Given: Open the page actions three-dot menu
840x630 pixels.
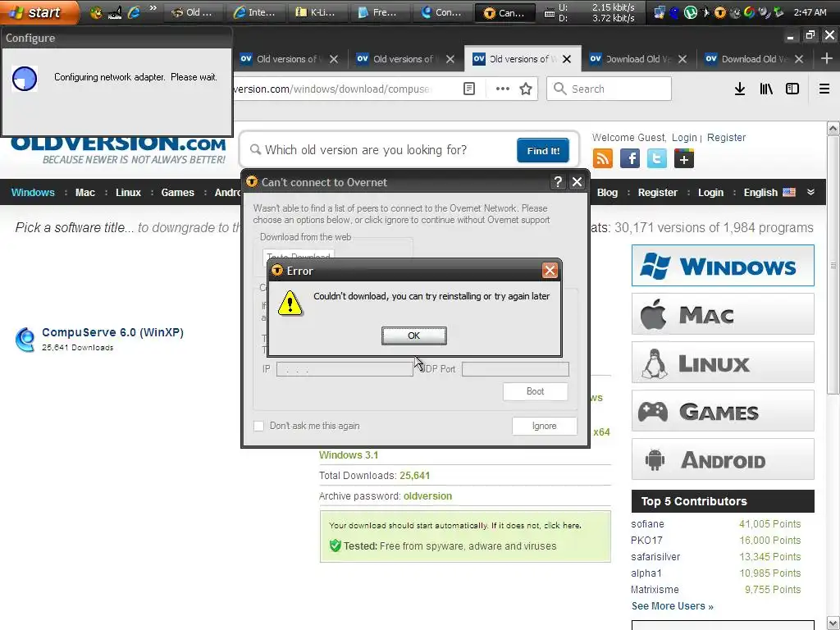Looking at the screenshot, I should coord(502,89).
